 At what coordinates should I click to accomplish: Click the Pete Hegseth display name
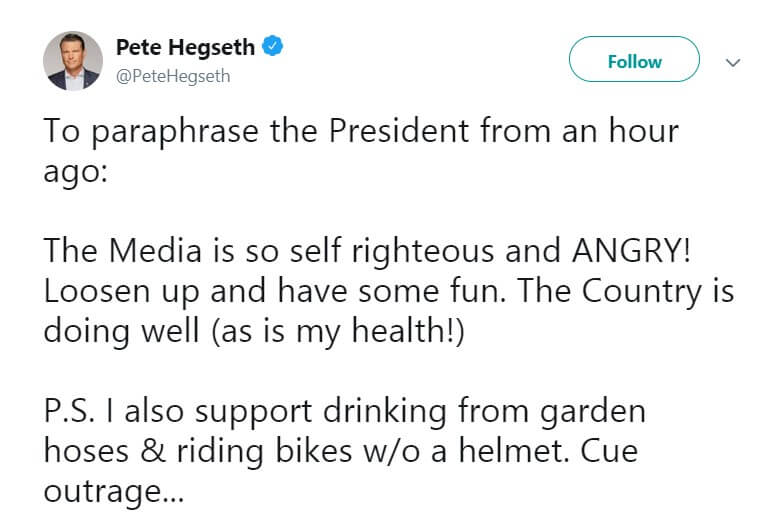(x=186, y=46)
